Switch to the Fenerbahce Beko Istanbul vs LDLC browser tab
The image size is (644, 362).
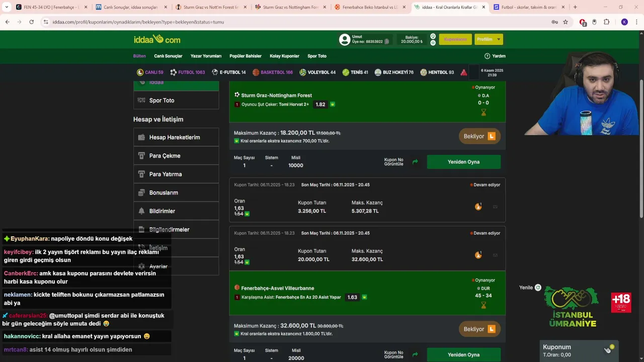(370, 7)
